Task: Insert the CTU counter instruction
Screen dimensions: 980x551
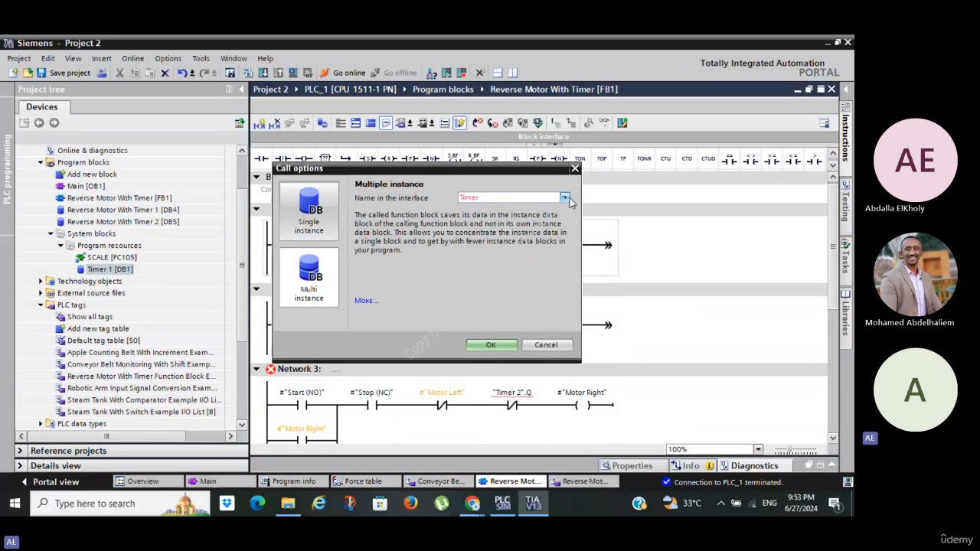Action: 665,159
